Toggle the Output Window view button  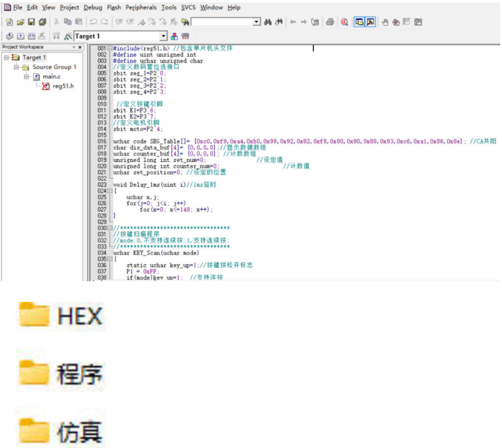(x=370, y=22)
